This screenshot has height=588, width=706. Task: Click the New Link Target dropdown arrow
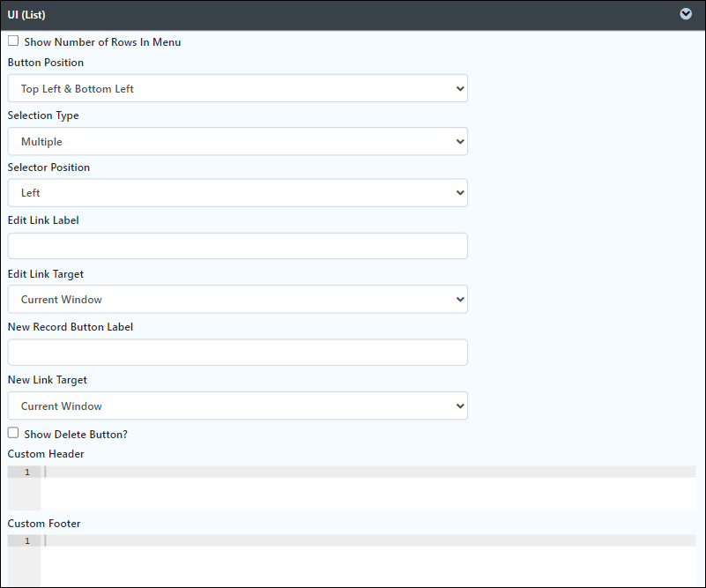(x=460, y=406)
